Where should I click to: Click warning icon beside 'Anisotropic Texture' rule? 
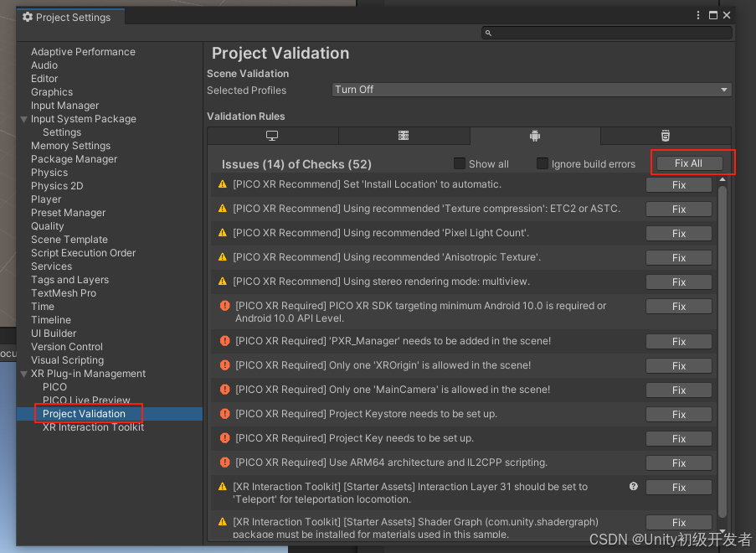222,257
